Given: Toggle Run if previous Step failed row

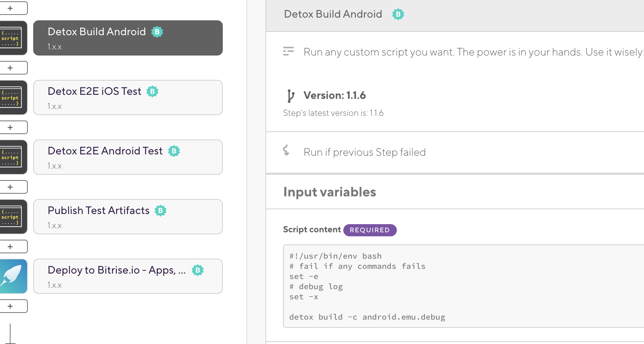Looking at the screenshot, I should click(x=455, y=152).
